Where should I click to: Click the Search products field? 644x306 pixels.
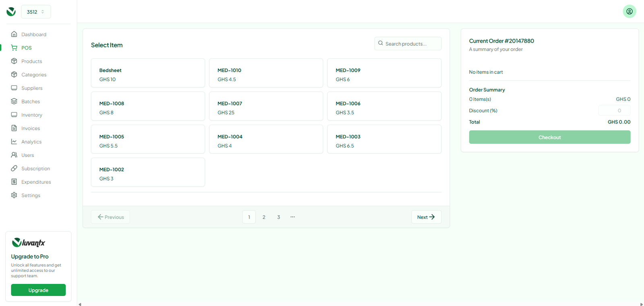[408, 43]
